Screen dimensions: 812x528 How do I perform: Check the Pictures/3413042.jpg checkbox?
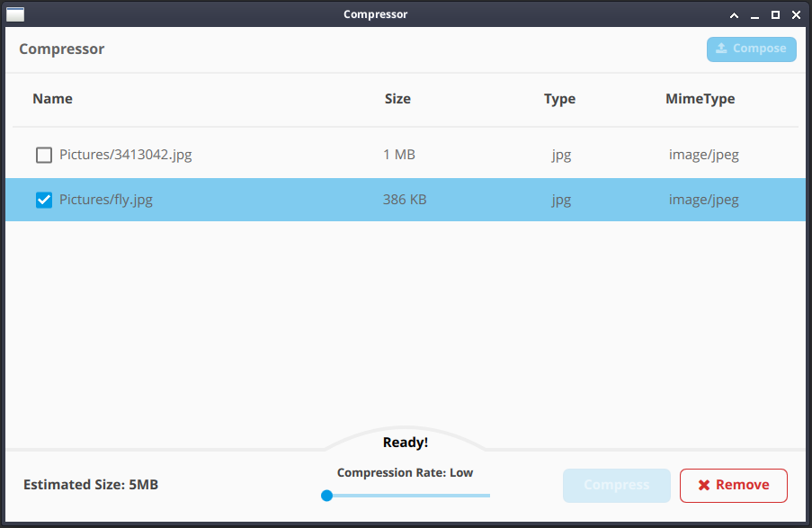coord(43,154)
